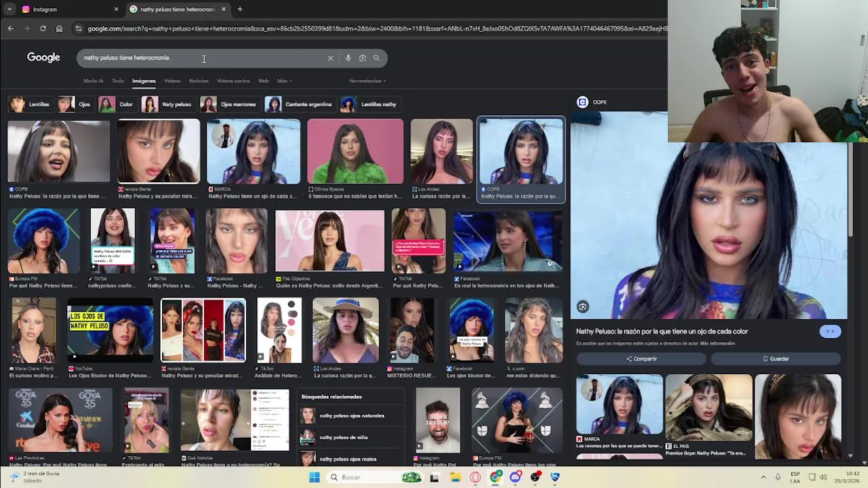Image resolution: width=868 pixels, height=488 pixels.
Task: Filter by the Naty peluso chip
Action: pyautogui.click(x=167, y=104)
